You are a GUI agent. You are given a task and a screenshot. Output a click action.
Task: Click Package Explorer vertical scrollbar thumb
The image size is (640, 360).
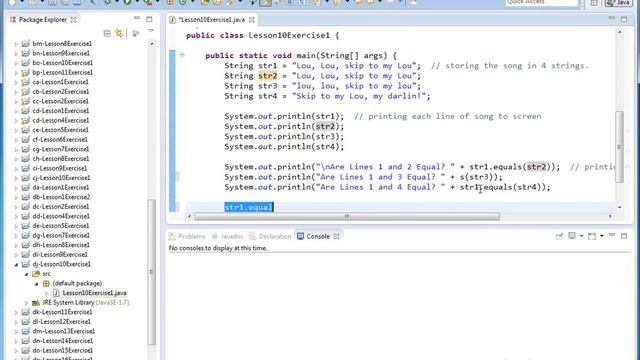point(151,272)
